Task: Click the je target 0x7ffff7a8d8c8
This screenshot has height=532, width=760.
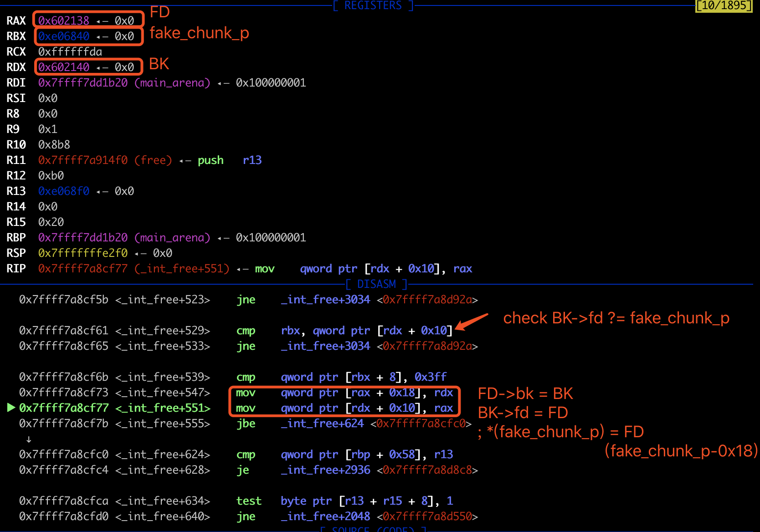Action: [427, 470]
